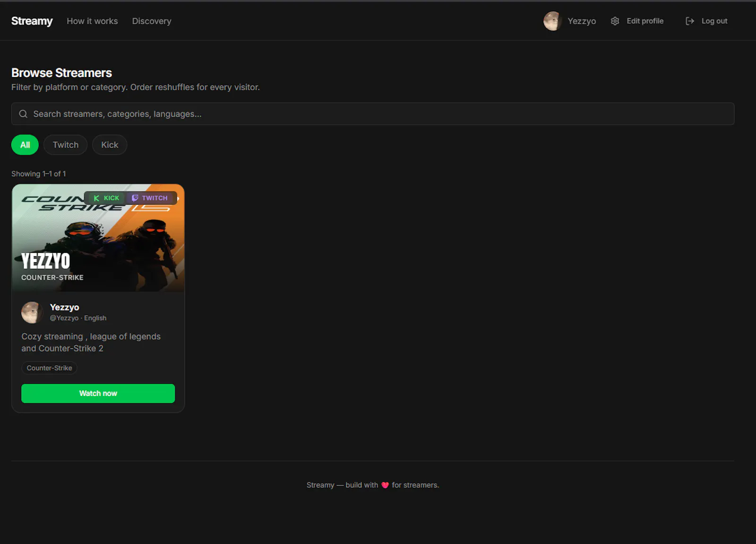The image size is (756, 544).
Task: Click the Kick badge on Yezzyo's card
Action: click(x=106, y=198)
